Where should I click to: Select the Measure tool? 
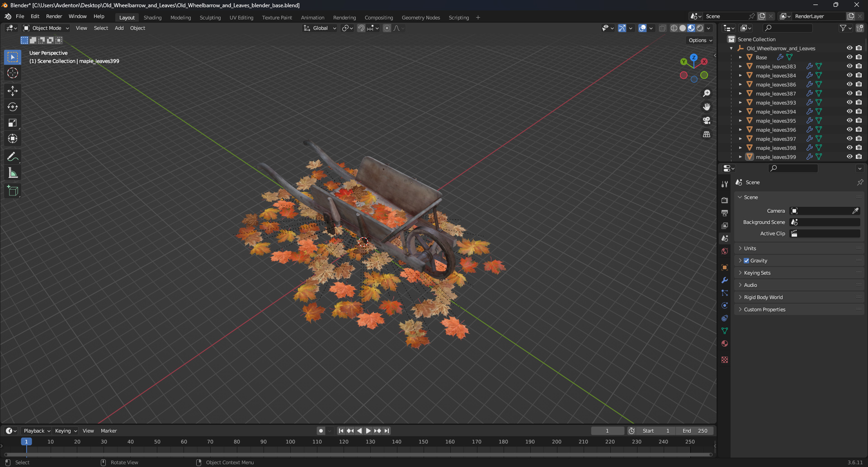point(13,173)
